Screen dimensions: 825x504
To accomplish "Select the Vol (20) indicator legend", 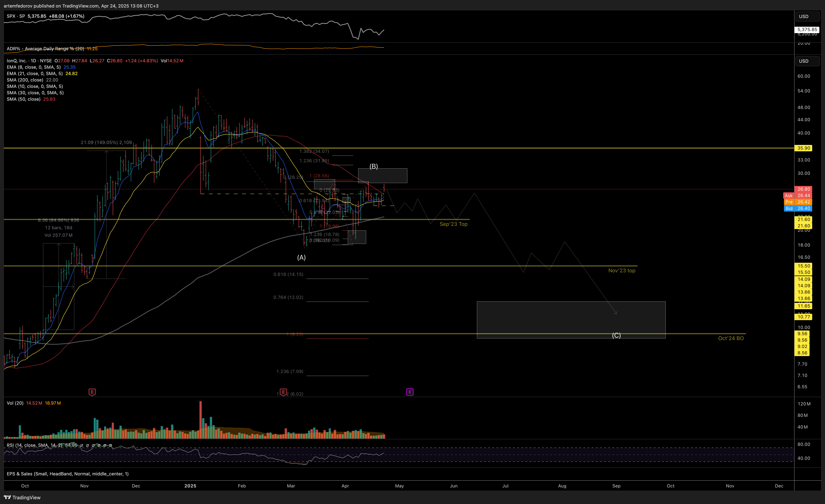I will click(x=34, y=403).
